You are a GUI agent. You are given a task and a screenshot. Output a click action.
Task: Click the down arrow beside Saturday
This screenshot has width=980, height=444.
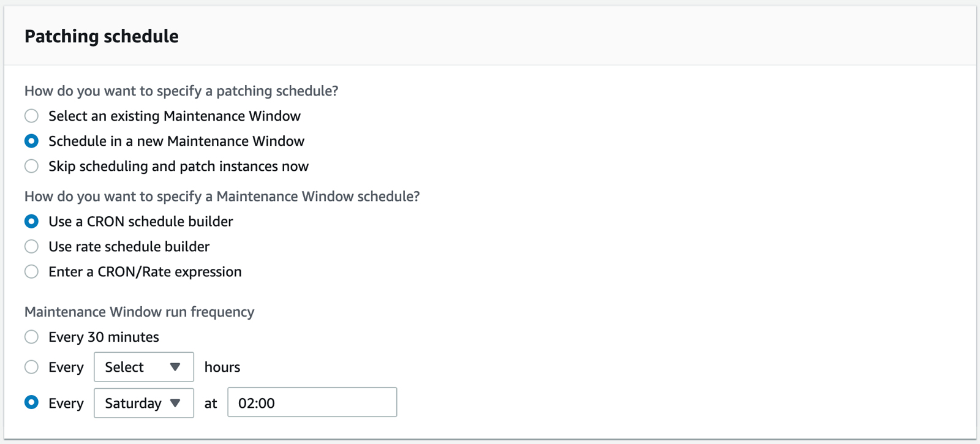coord(175,403)
